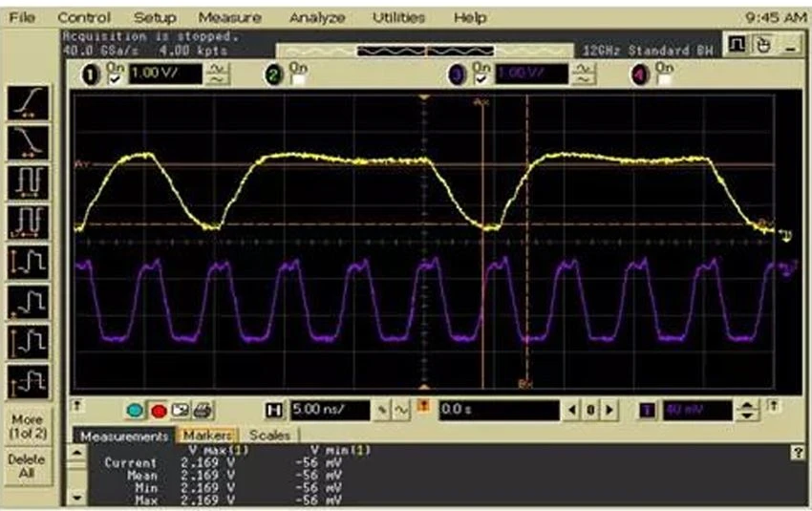Select the Fall Time measurement icon
812x511 pixels.
tap(29, 142)
